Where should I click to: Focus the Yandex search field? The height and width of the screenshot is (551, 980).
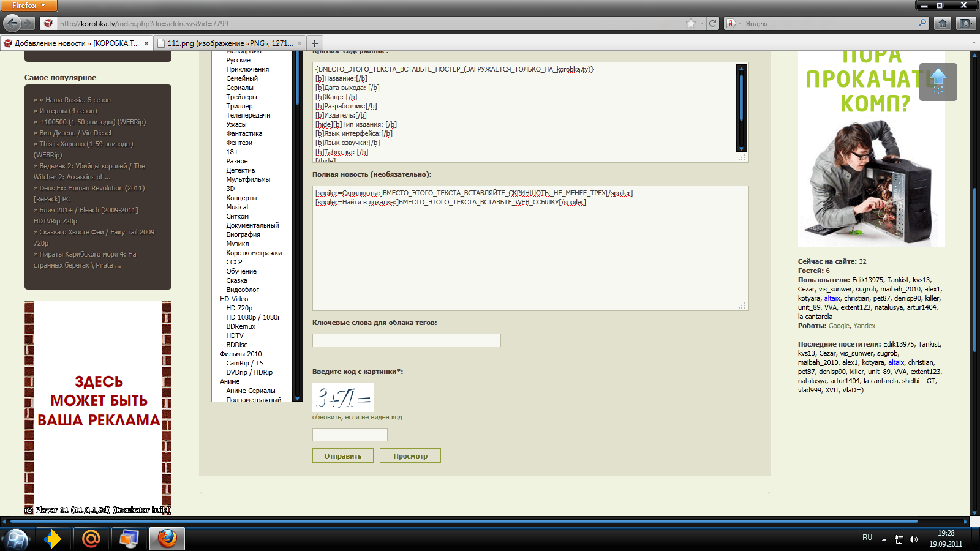[x=830, y=23]
